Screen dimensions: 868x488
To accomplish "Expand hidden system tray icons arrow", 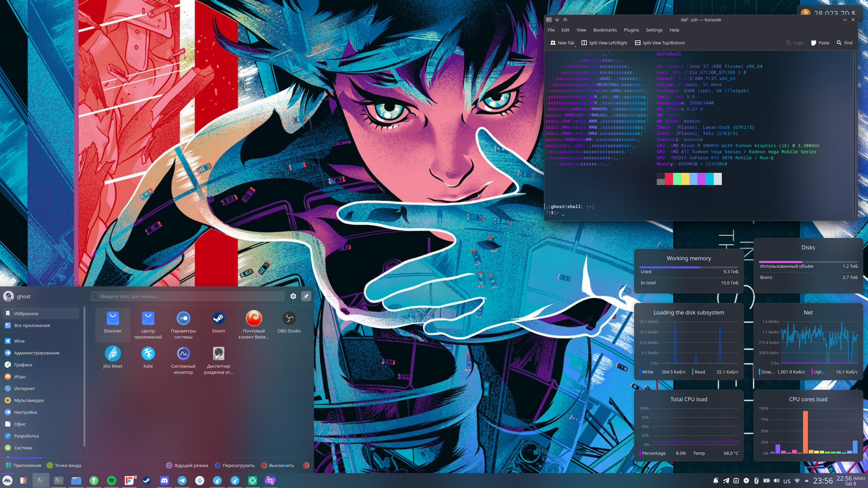I will click(807, 481).
